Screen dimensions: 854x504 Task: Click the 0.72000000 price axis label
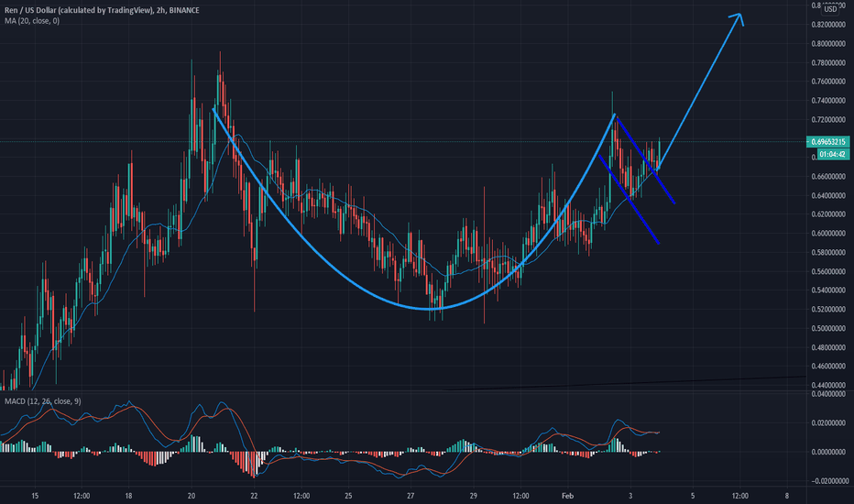click(828, 120)
